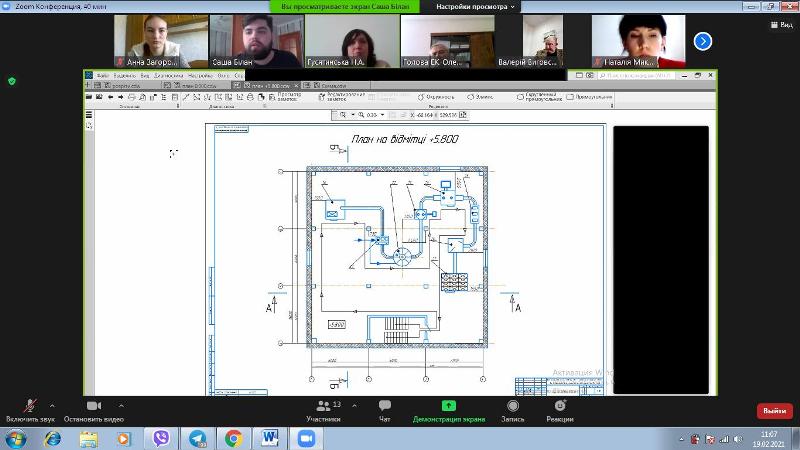Select Анна Загоро... video thumbnail

(x=161, y=41)
